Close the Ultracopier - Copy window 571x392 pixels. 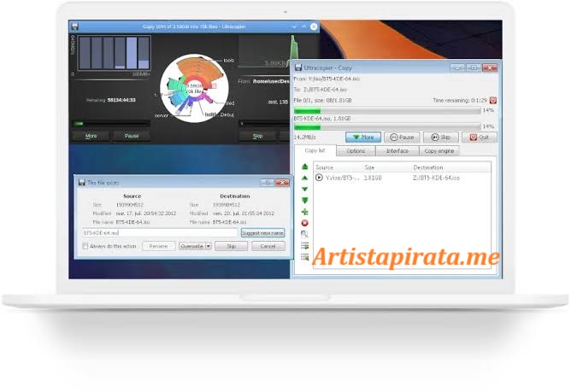490,67
